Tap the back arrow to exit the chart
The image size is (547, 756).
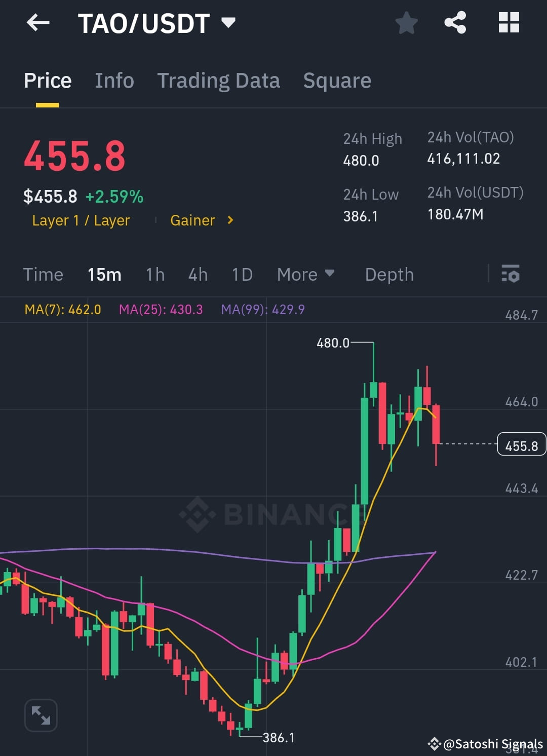click(x=38, y=23)
